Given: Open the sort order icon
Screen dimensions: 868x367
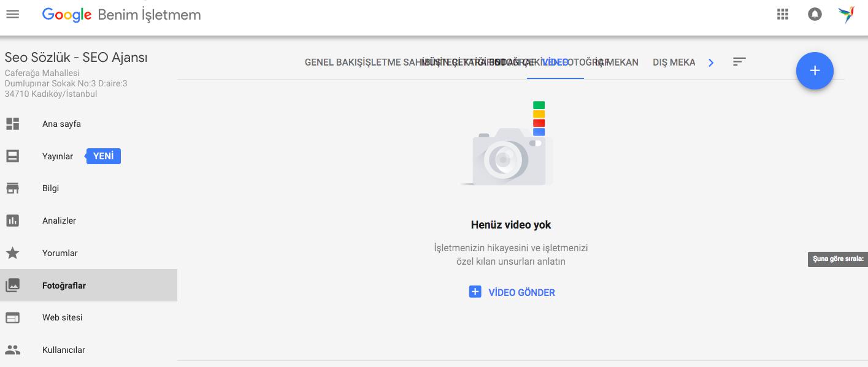Looking at the screenshot, I should coord(739,62).
